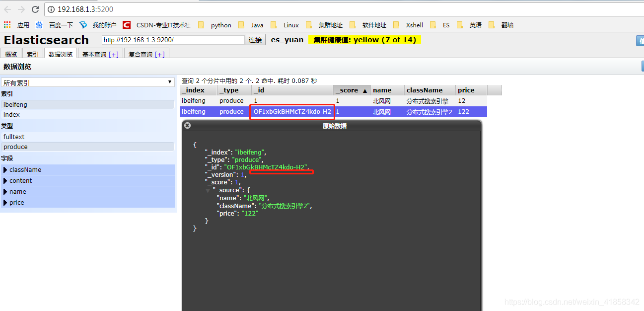
Task: Switch to the 基本查询 tab
Action: point(100,54)
